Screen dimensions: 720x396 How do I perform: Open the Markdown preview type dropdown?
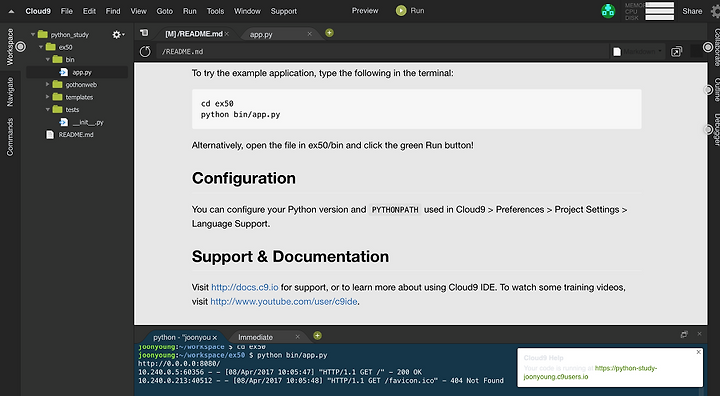coord(638,51)
